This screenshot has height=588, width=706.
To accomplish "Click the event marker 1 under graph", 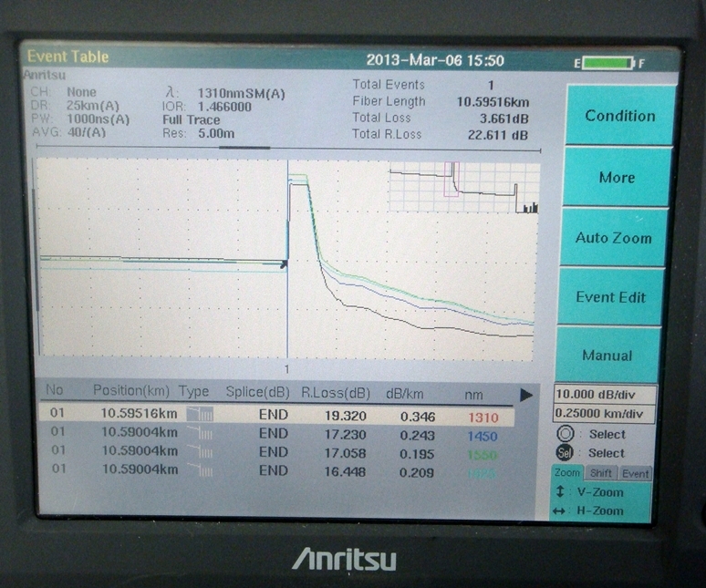I will [286, 369].
